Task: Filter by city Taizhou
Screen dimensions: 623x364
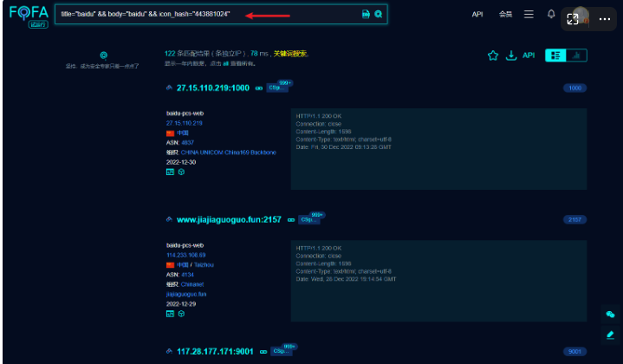Action: tap(204, 264)
